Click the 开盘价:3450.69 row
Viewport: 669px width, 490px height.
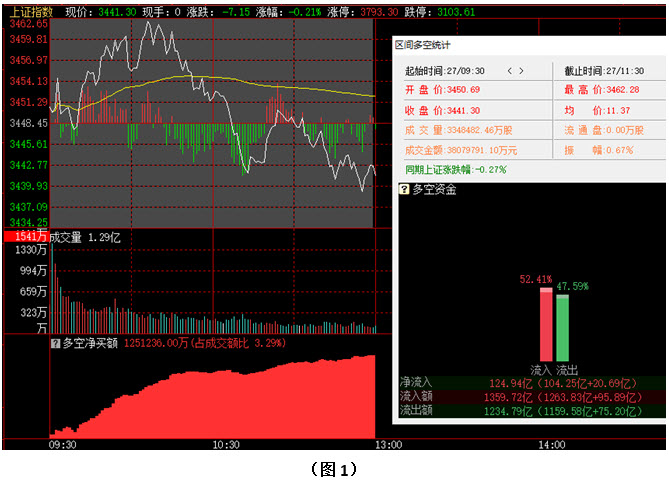coord(442,90)
